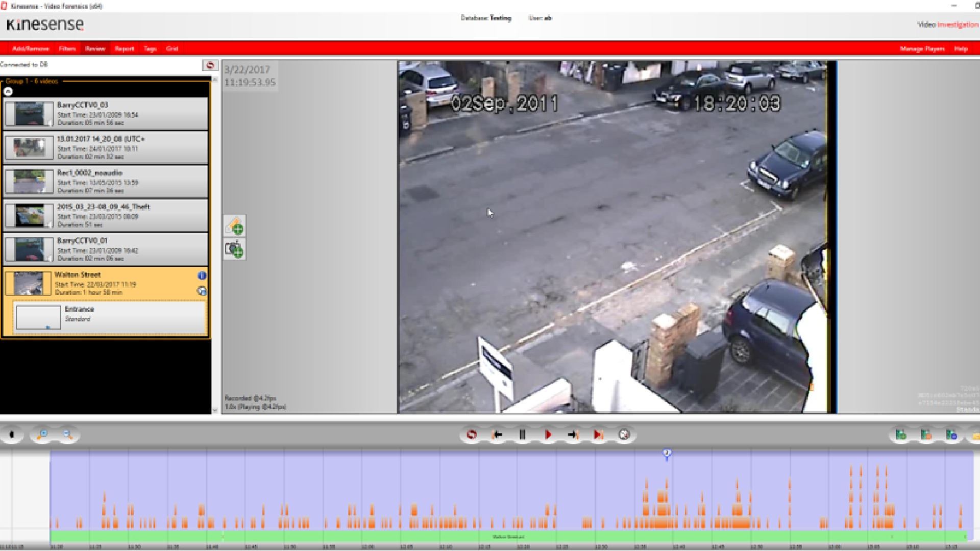Viewport: 980px width, 551px height.
Task: Add a tag with the tag-plus icon
Action: [x=234, y=226]
